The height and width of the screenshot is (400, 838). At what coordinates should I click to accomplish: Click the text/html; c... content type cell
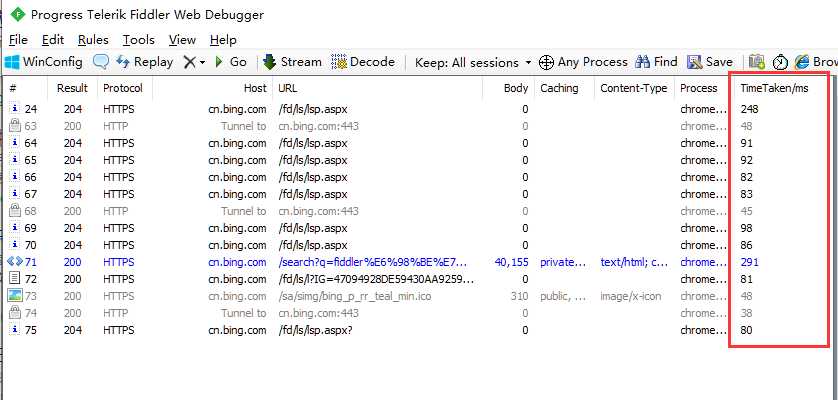pyautogui.click(x=634, y=262)
